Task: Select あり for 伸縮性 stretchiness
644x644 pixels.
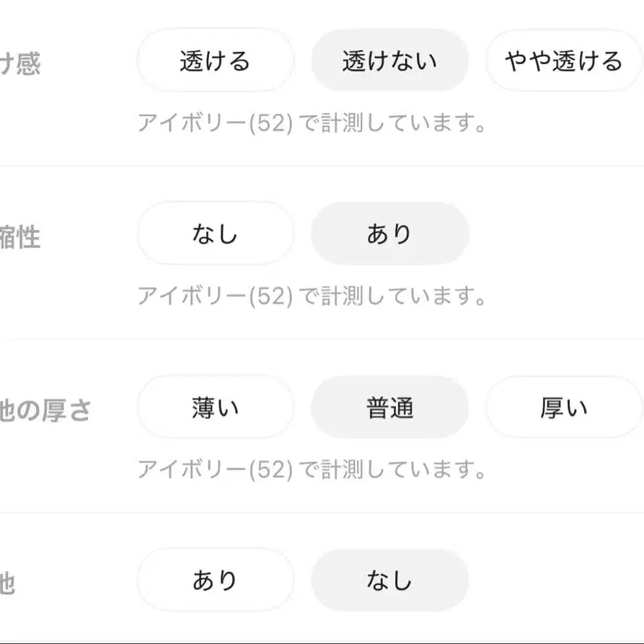Action: pos(389,233)
